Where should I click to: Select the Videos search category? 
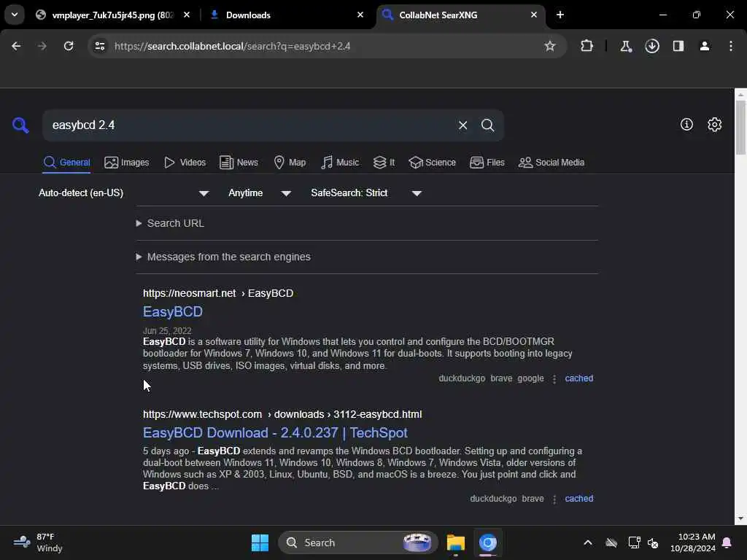(185, 163)
